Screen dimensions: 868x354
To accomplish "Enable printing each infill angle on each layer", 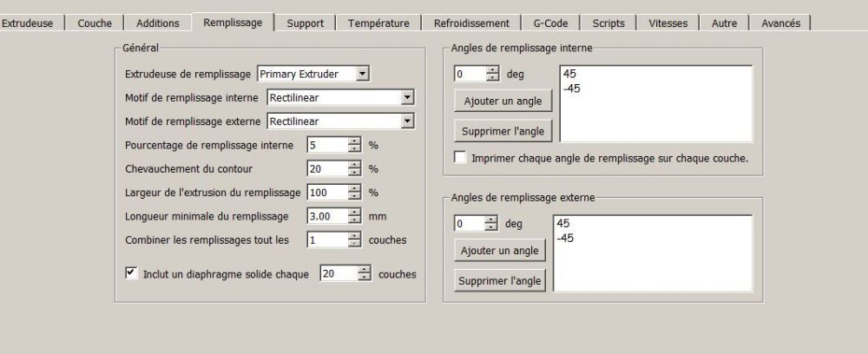I will pos(460,159).
